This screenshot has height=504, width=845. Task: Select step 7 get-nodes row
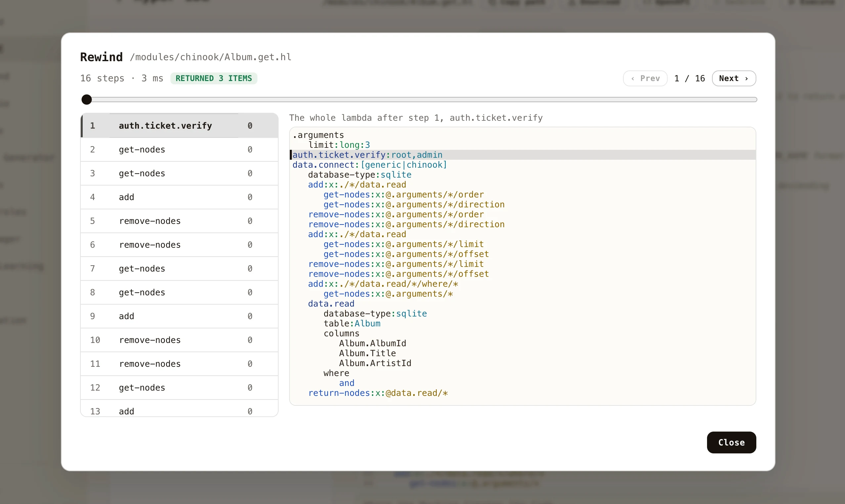click(x=179, y=268)
